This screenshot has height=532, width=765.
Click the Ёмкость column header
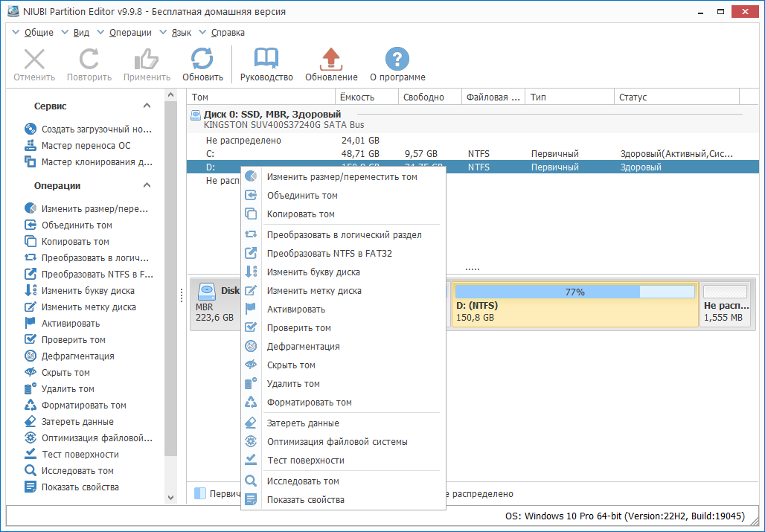coord(368,97)
